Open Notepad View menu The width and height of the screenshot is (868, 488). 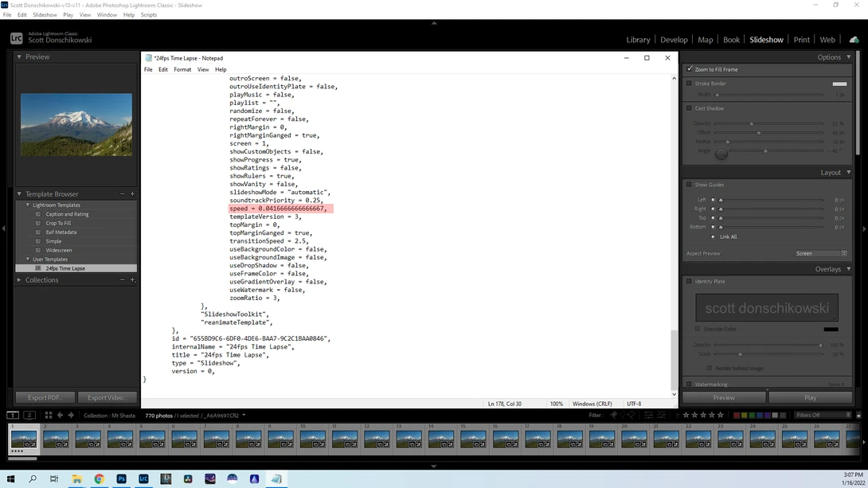[203, 70]
